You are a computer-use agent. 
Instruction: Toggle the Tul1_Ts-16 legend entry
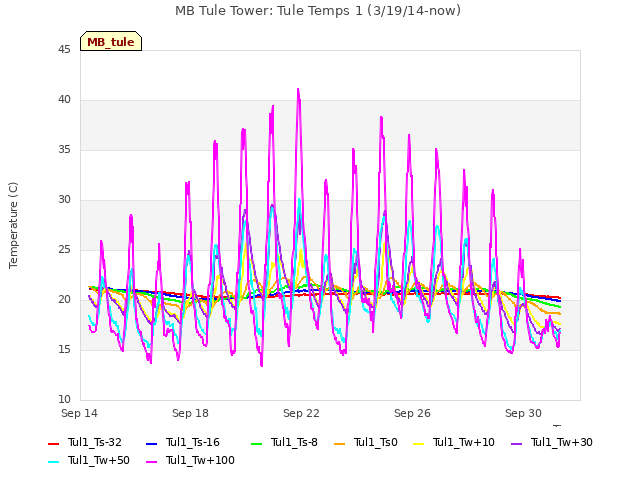[x=183, y=442]
